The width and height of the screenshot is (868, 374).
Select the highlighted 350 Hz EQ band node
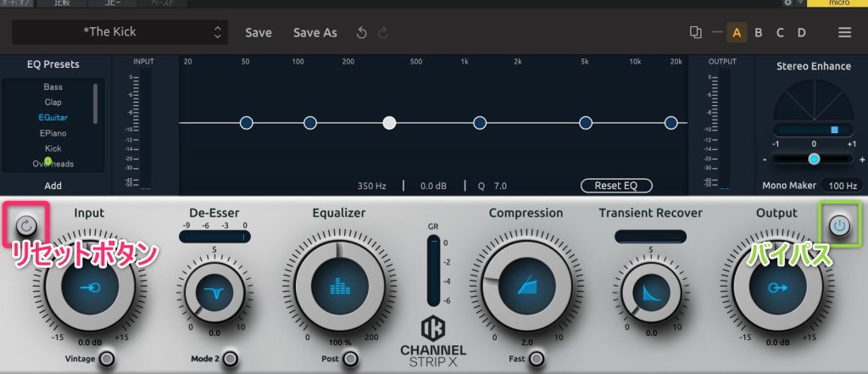coord(389,123)
